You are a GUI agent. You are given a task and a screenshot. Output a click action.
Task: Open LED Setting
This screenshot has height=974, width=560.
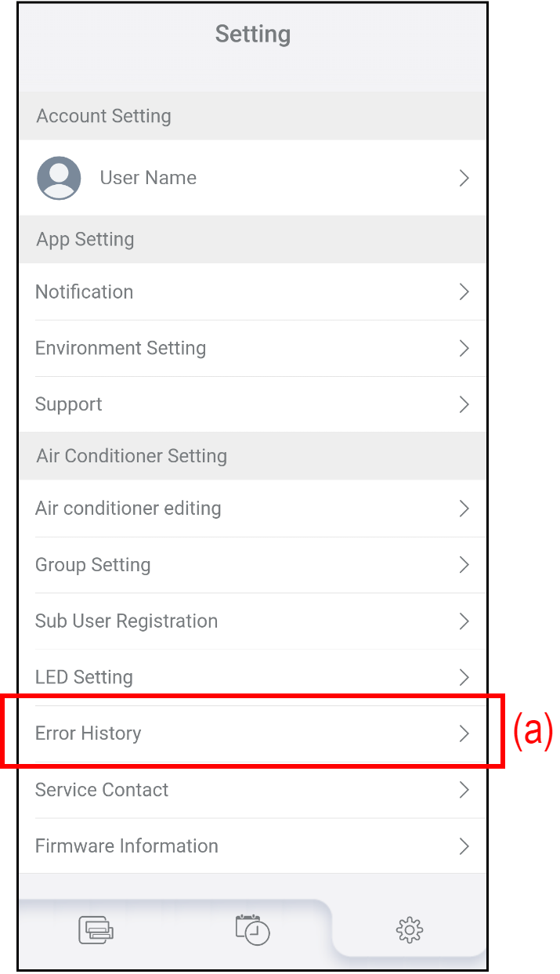84,678
